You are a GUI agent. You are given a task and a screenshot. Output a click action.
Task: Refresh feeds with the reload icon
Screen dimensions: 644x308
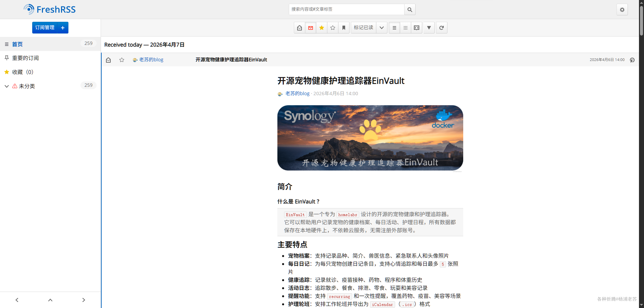tap(441, 28)
